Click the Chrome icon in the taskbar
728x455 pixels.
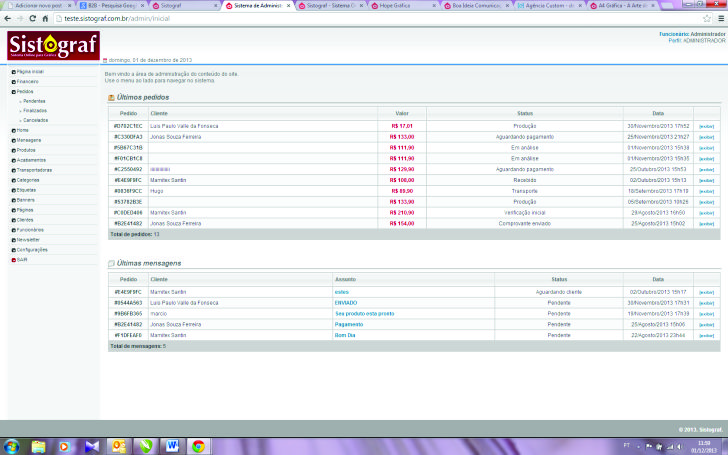pos(198,445)
